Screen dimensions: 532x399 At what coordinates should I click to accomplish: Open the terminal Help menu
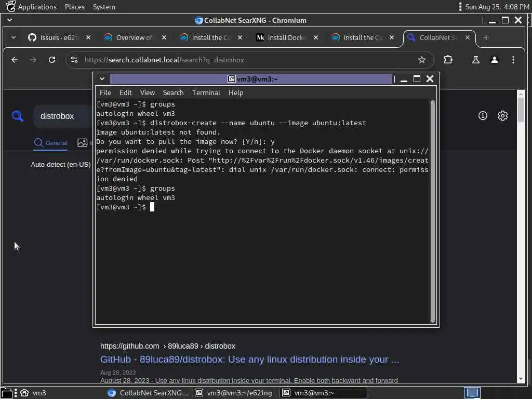pos(236,92)
